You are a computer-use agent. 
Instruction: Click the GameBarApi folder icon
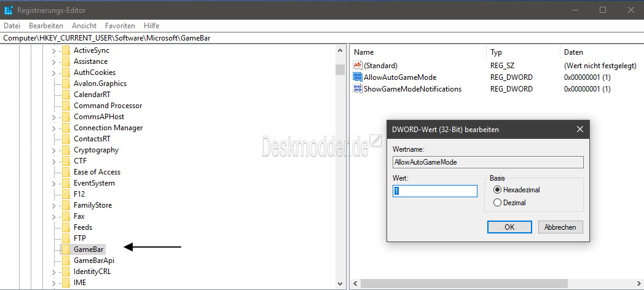tap(66, 261)
